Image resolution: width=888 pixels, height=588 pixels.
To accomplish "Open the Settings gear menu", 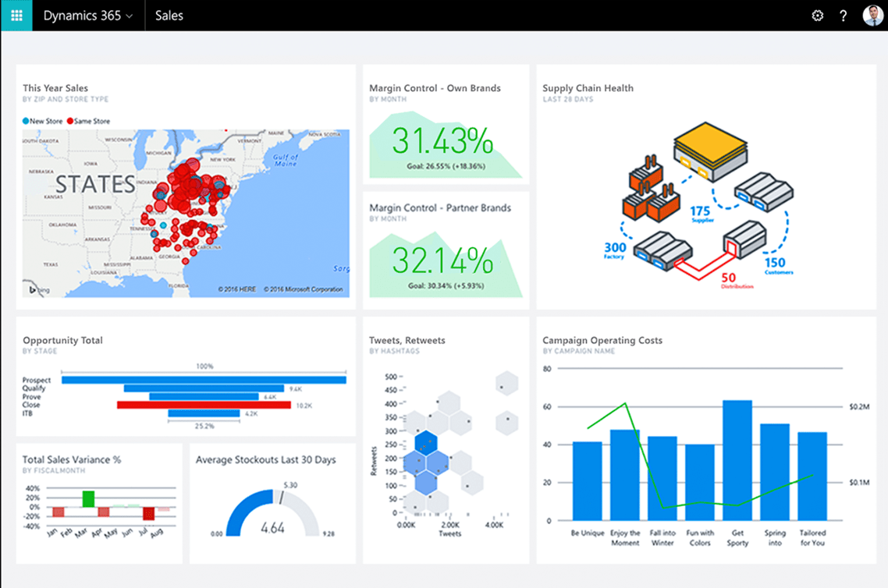I will (817, 16).
